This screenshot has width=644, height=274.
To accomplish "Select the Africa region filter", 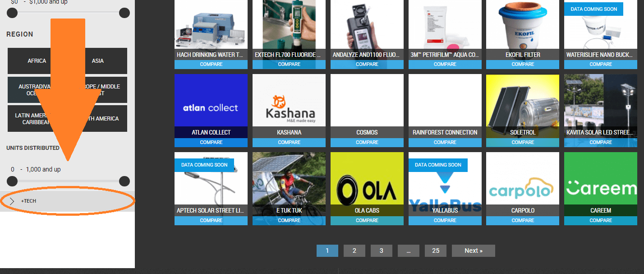I will (x=37, y=61).
